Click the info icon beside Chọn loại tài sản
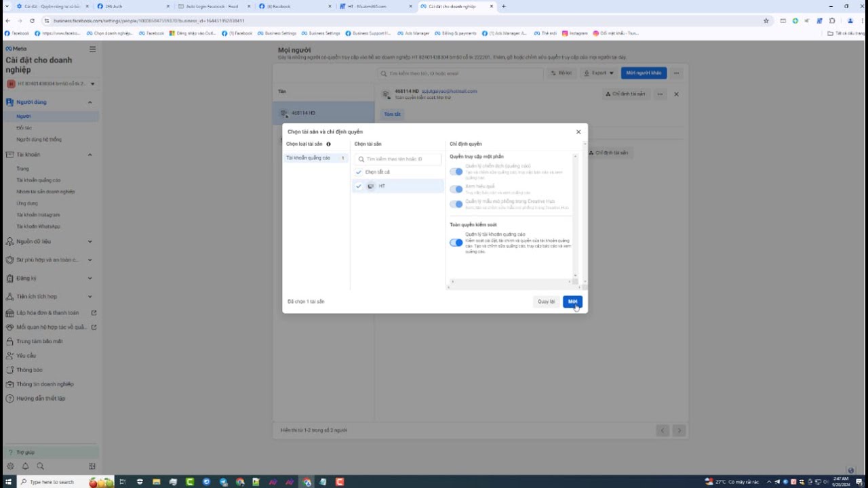Screen dimensions: 868x488 (x=328, y=144)
